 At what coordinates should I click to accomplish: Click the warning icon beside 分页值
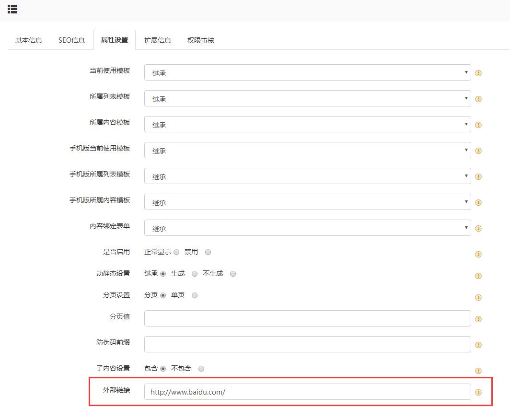point(478,319)
